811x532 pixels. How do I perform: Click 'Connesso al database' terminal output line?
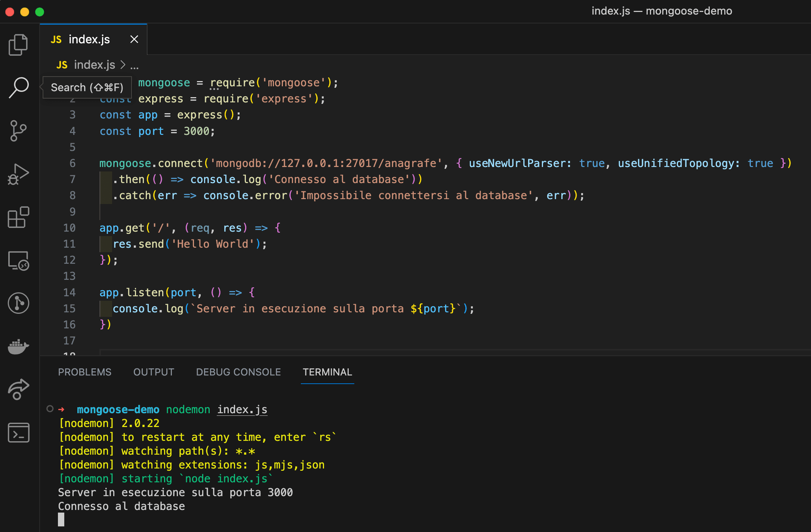point(121,507)
